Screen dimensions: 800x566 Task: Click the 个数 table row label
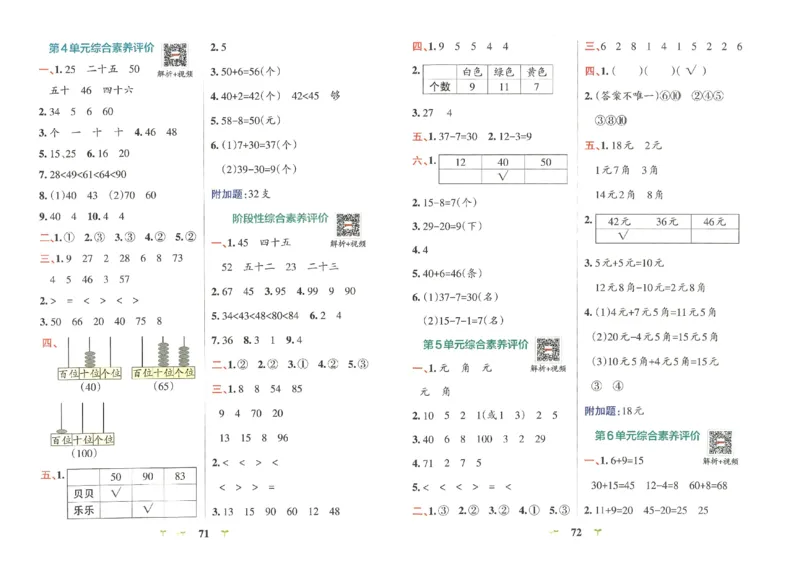[439, 87]
